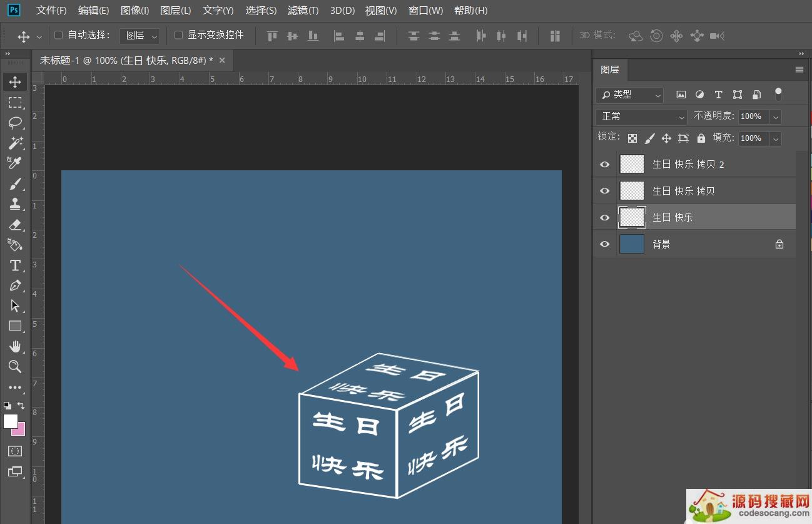Select the 背景 layer thumbnail
The width and height of the screenshot is (812, 524).
632,244
